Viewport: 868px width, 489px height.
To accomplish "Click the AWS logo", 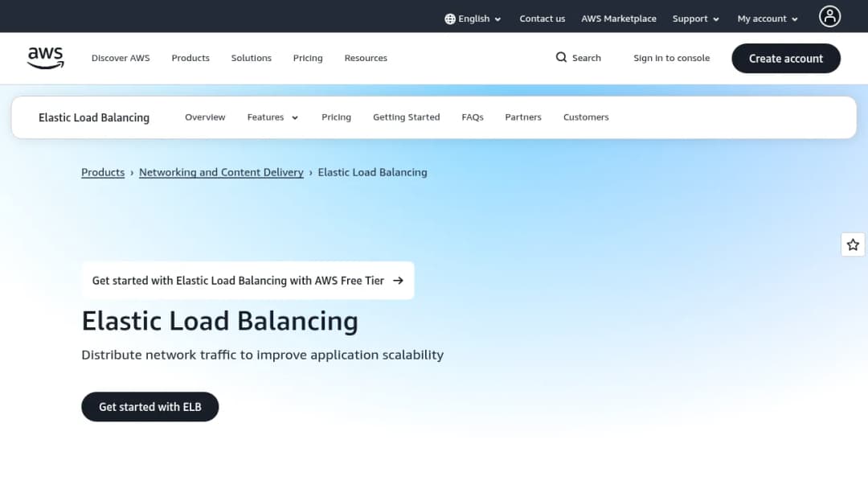I will (x=45, y=58).
